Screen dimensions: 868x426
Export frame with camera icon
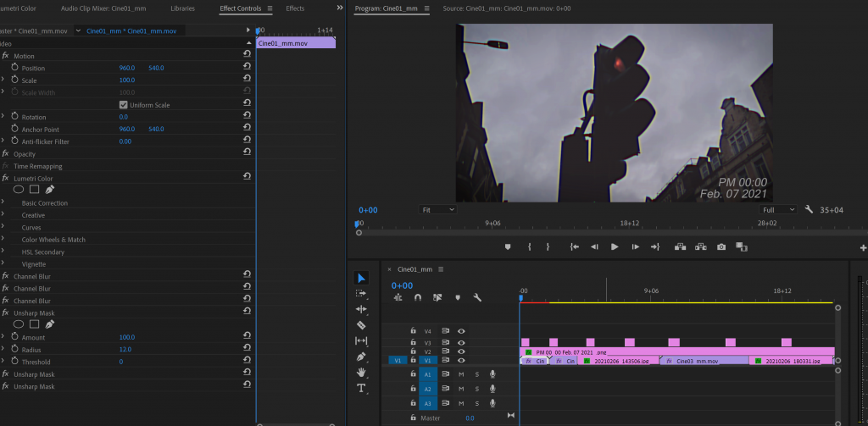point(721,247)
